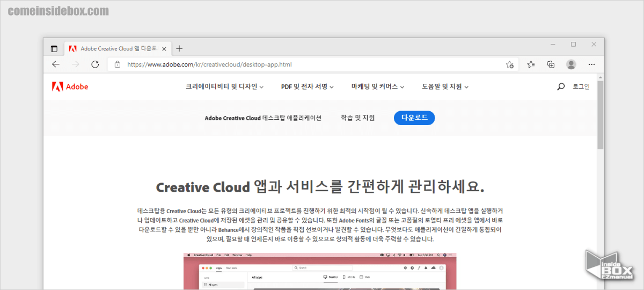
Task: Close the Adobe Creative Cloud browser tab
Action: (x=163, y=48)
